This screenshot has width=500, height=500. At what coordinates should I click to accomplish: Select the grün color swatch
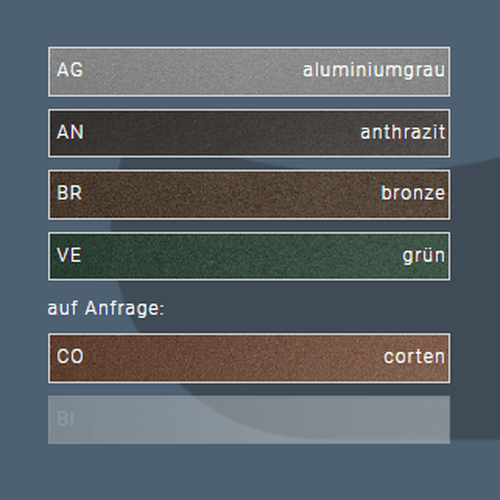tap(249, 256)
